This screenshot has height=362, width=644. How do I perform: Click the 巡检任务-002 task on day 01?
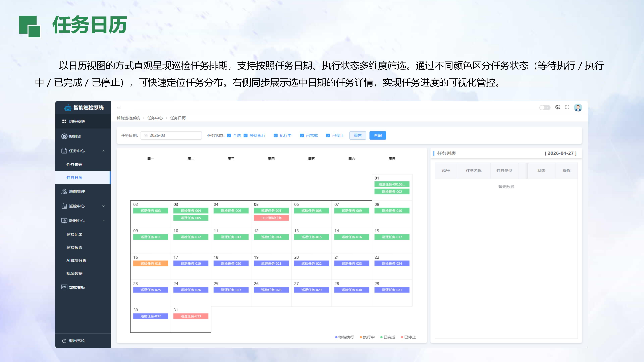click(x=392, y=192)
